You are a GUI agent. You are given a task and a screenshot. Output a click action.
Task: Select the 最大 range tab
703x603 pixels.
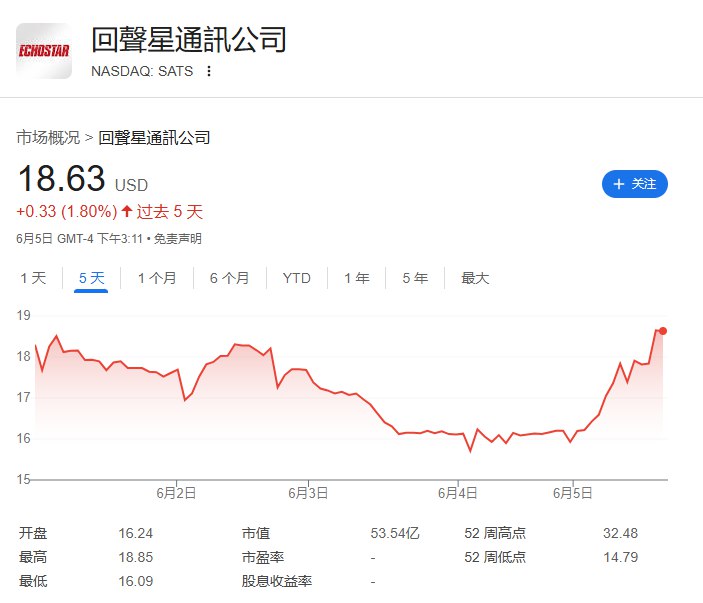click(475, 278)
